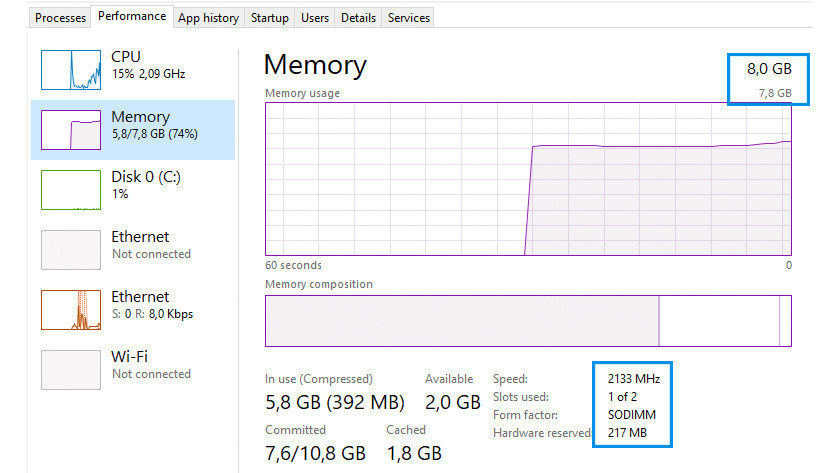Select the Wi-Fi Not connected entry
The width and height of the screenshot is (840, 473).
click(x=150, y=364)
